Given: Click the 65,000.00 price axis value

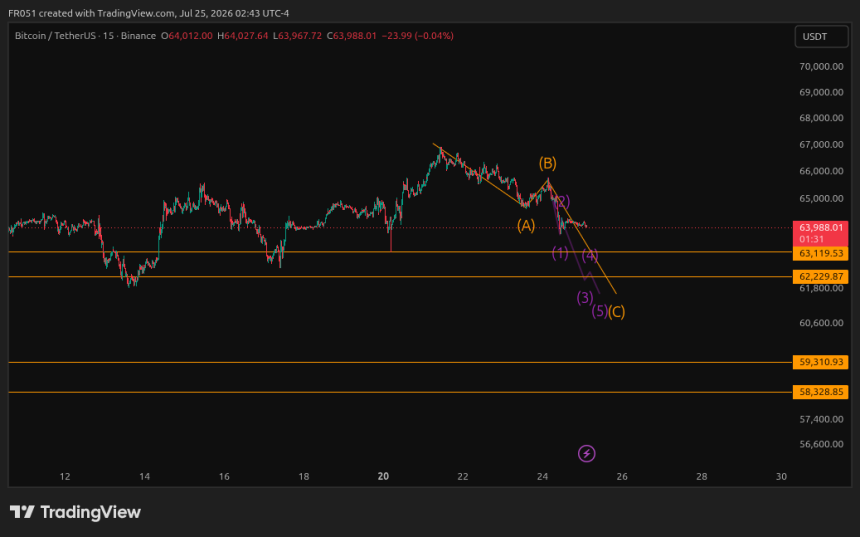Looking at the screenshot, I should [821, 199].
